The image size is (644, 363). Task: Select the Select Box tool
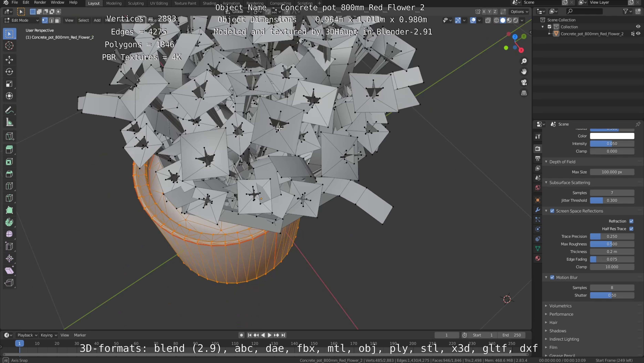pos(9,34)
